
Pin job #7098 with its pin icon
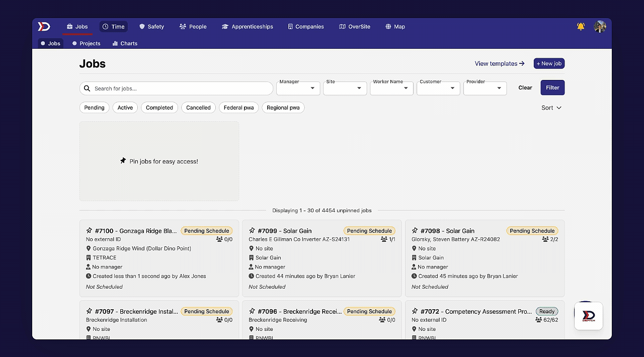(415, 231)
